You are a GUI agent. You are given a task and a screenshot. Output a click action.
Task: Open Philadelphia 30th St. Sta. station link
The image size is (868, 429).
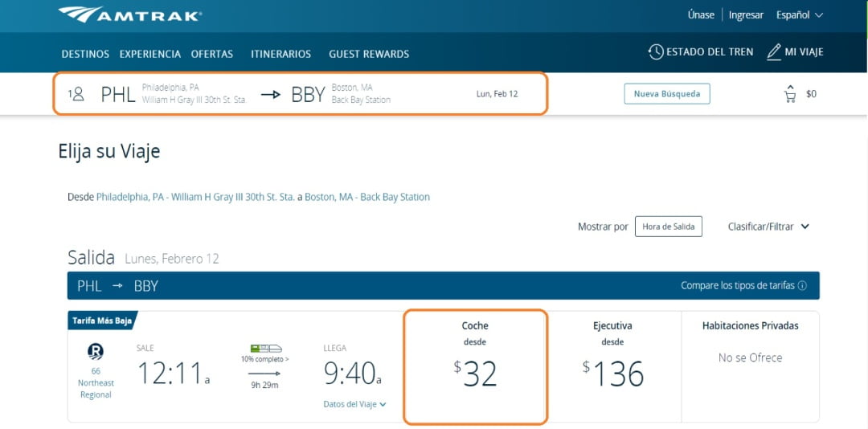195,197
